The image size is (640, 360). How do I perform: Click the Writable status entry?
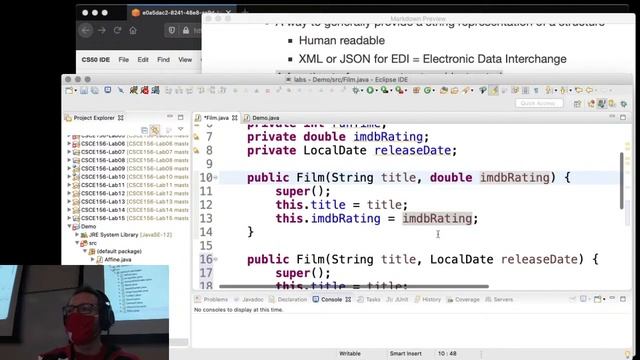[x=350, y=353]
